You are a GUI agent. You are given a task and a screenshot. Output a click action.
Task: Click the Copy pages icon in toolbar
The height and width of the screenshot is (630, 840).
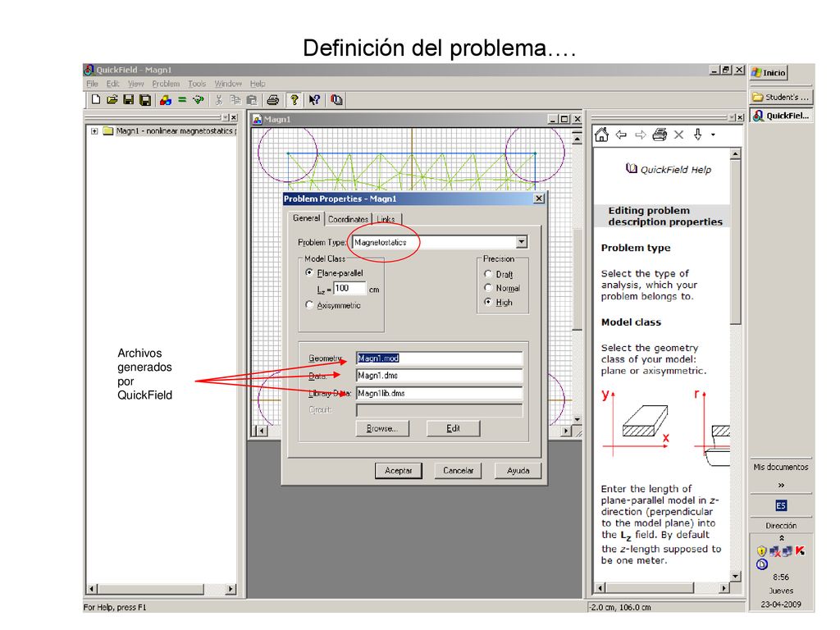coord(235,99)
